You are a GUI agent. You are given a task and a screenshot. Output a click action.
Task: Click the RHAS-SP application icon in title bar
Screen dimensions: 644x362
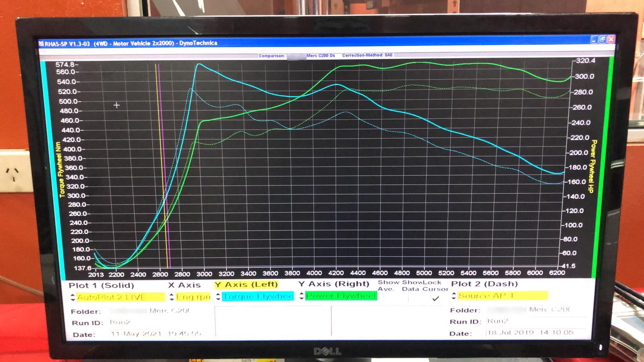pyautogui.click(x=41, y=43)
